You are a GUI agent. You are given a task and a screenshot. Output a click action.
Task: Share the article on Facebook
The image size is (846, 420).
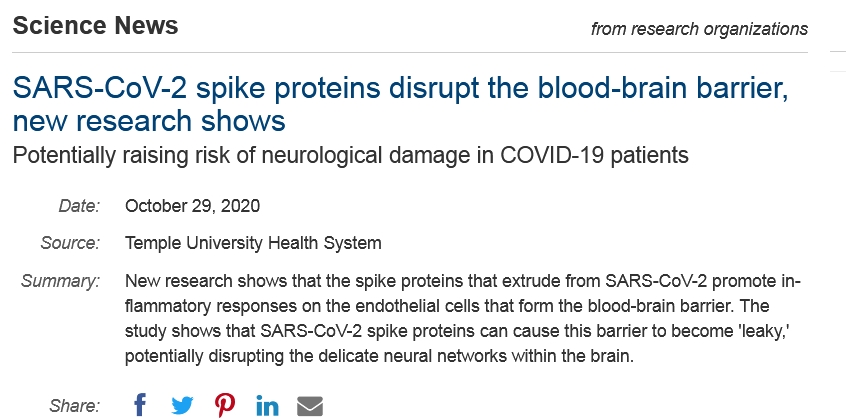coord(140,405)
